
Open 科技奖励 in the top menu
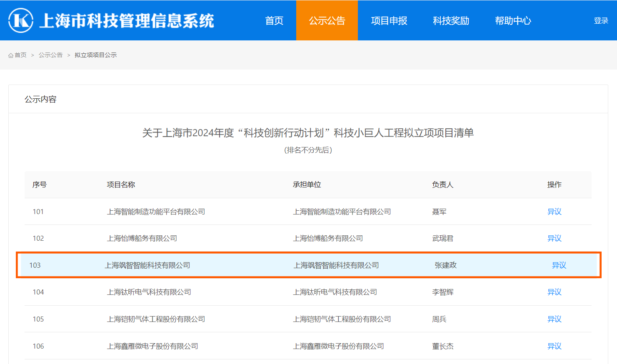pos(451,20)
